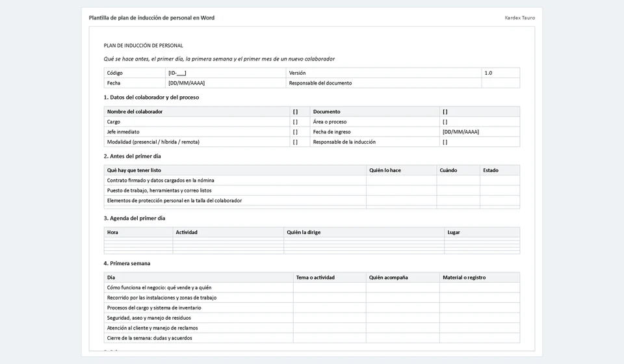Click the 'Quién acompaña' column header
Screen dimensions: 624x364
pos(403,278)
